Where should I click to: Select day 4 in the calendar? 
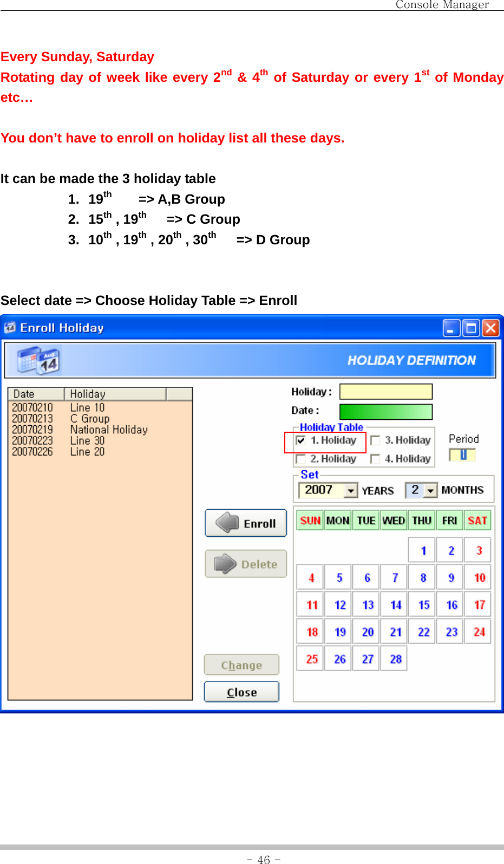coord(310,577)
